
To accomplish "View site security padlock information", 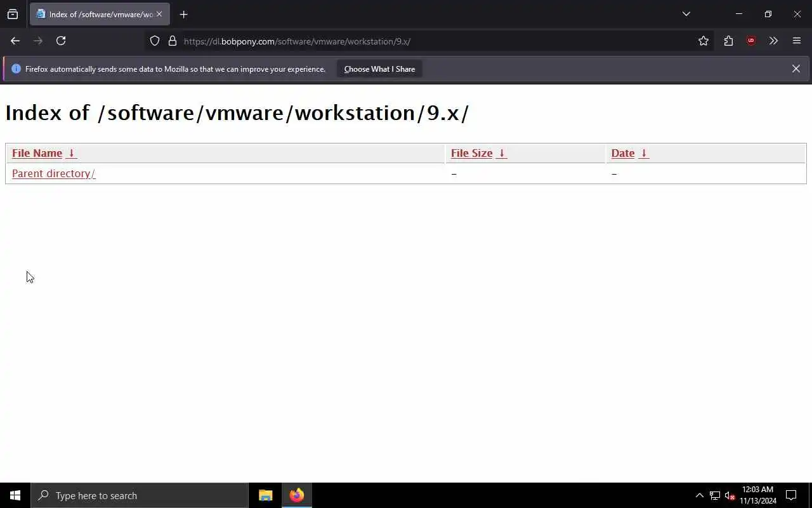I will pyautogui.click(x=172, y=41).
